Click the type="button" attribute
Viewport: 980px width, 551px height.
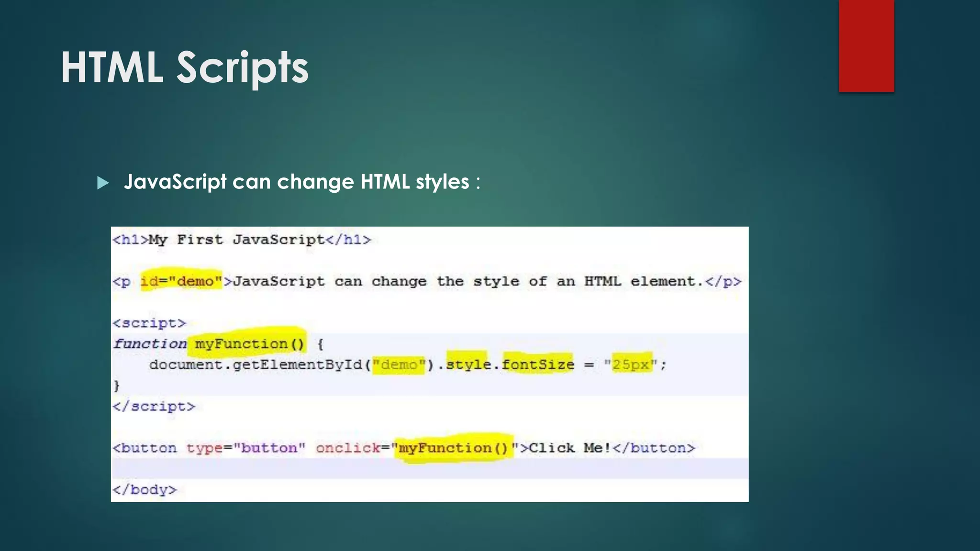click(245, 448)
